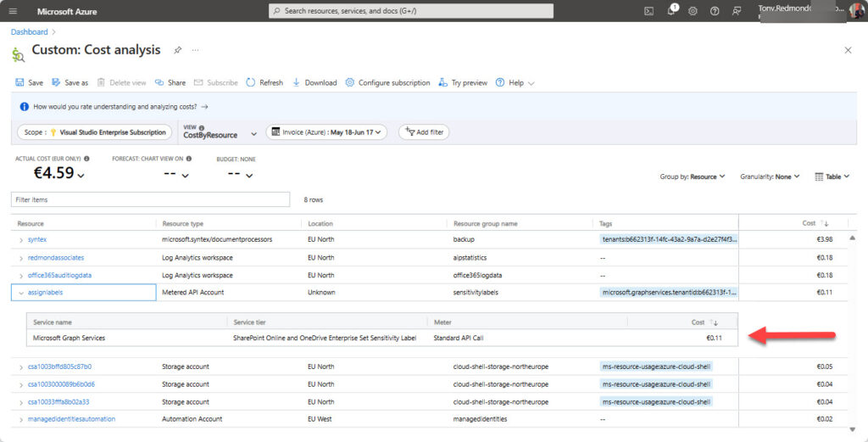Share the cost analysis view
Screen dimensions: 868x442
170,82
